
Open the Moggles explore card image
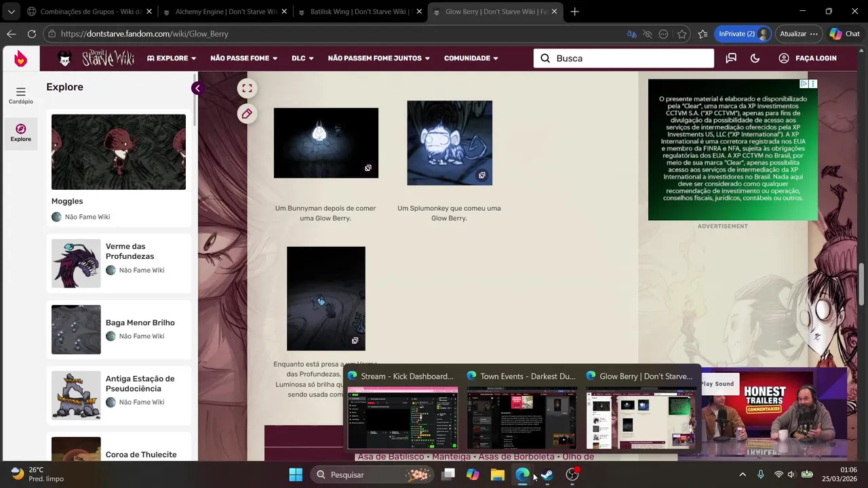point(119,152)
